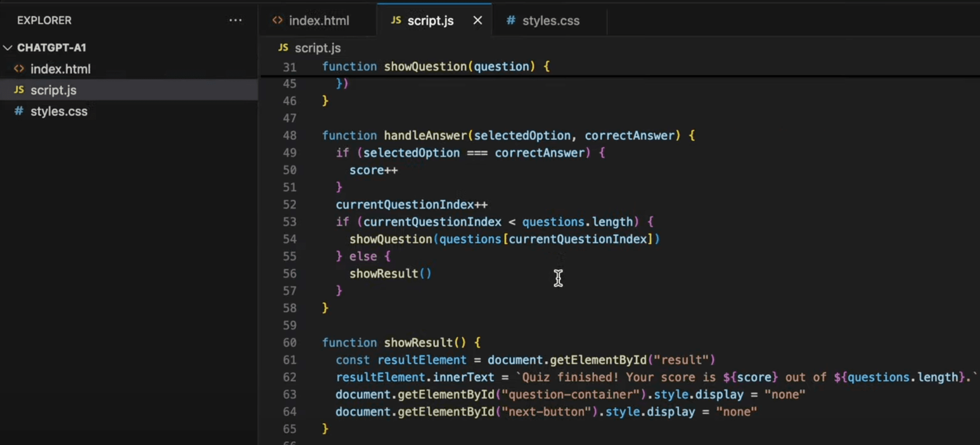Click line number 48 in the gutter
Screen dimensions: 980x445
pos(290,135)
